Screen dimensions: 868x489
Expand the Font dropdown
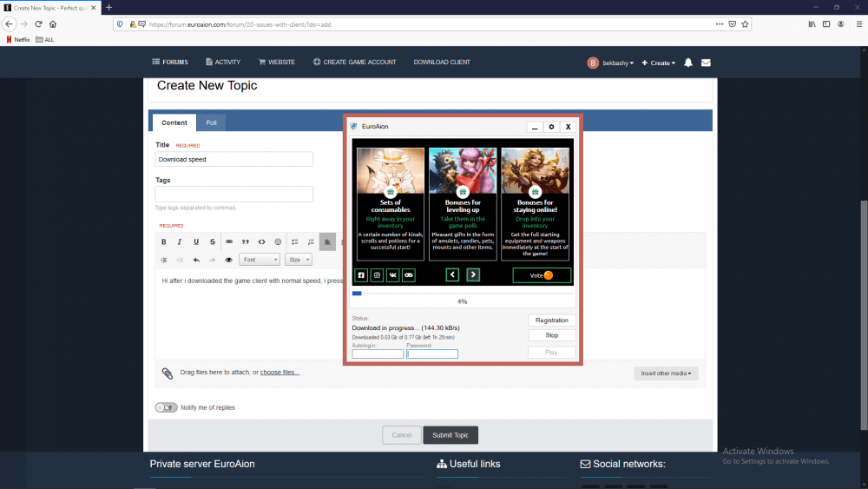(260, 260)
